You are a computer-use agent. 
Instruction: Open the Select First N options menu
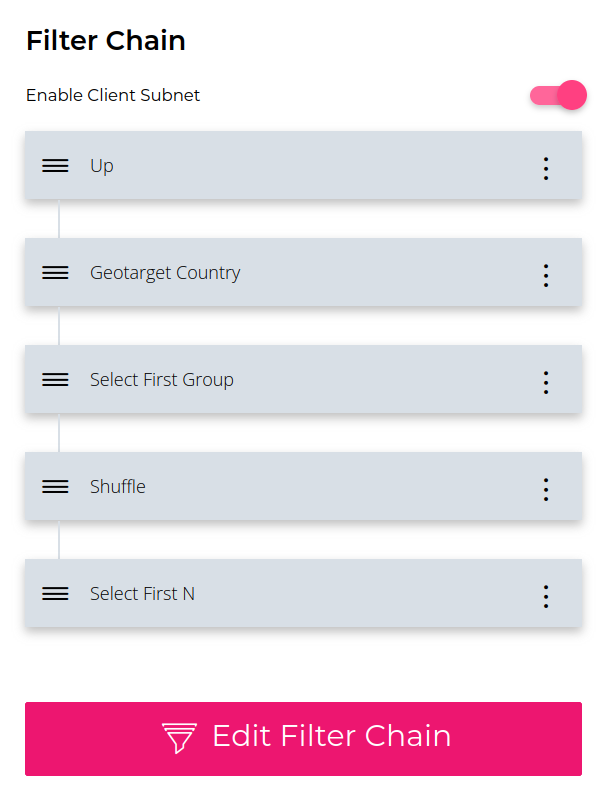click(x=546, y=596)
